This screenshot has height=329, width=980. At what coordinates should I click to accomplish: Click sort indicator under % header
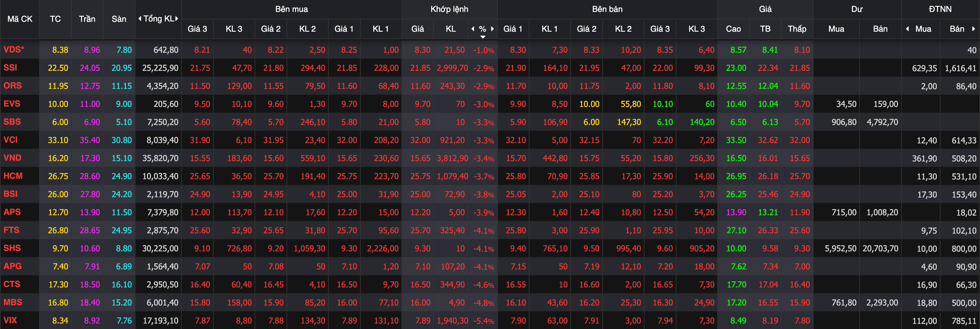(483, 37)
